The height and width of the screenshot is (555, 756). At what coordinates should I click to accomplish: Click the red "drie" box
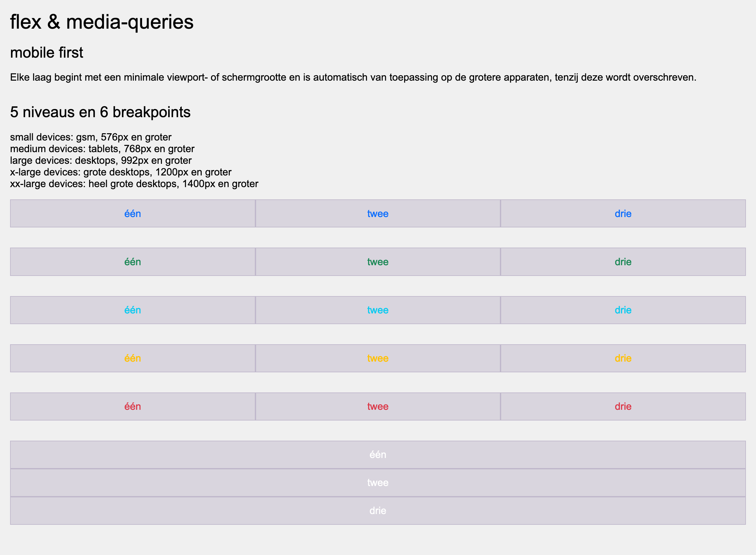623,407
